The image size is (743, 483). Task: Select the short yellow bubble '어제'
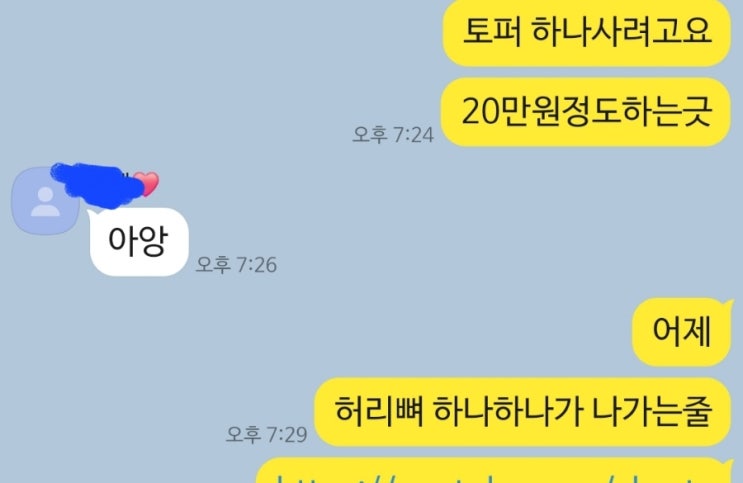682,331
